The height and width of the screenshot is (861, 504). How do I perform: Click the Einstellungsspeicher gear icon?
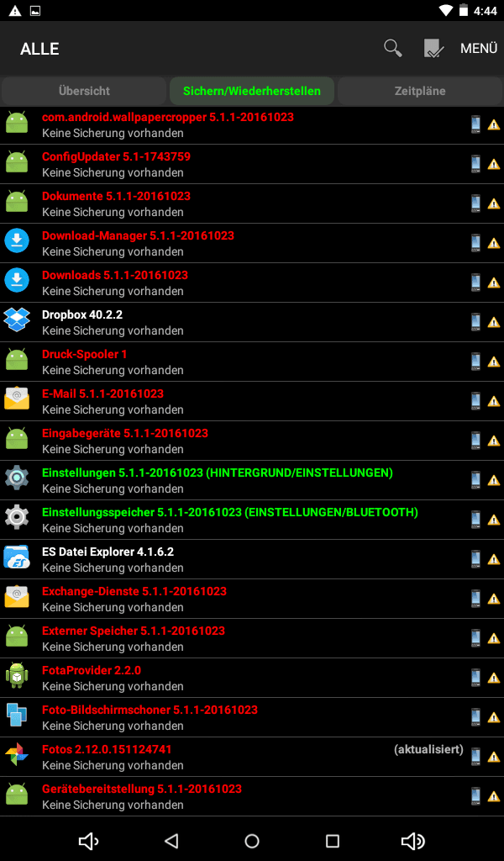coord(17,517)
